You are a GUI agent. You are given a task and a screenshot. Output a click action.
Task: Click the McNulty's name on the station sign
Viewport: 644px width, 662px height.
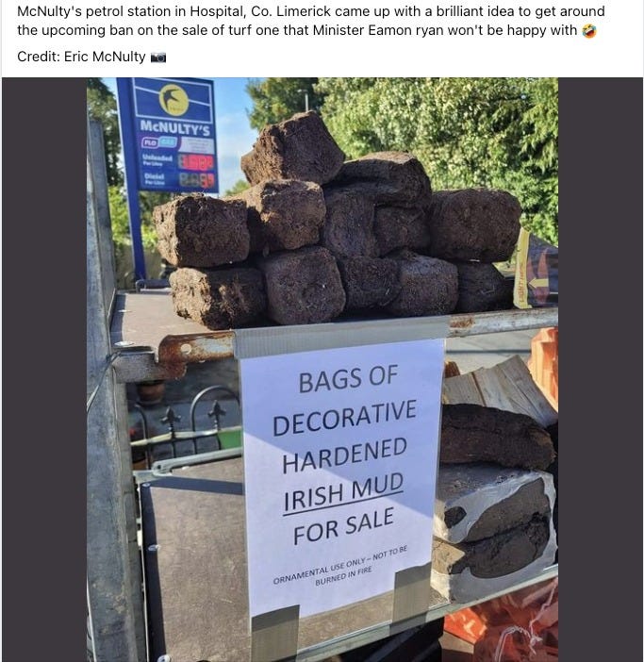tap(174, 127)
